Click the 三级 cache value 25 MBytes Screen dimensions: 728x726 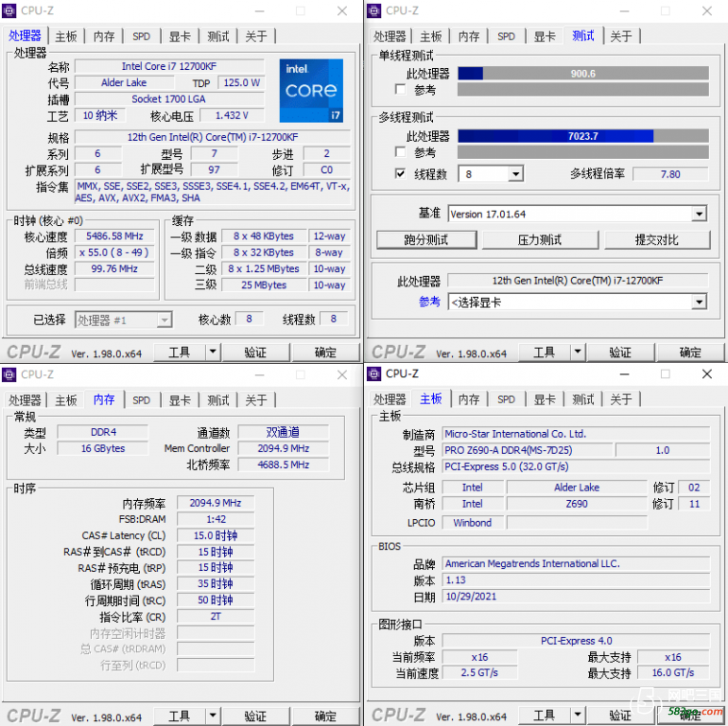264,285
